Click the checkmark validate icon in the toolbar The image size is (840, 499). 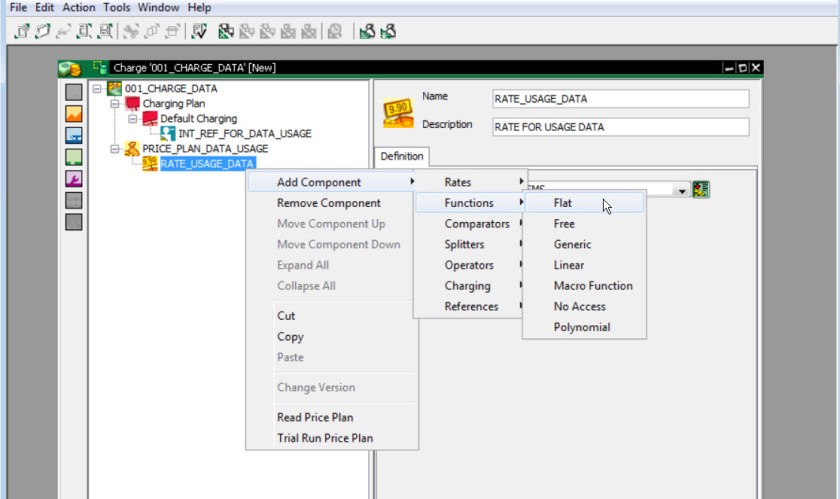point(200,31)
